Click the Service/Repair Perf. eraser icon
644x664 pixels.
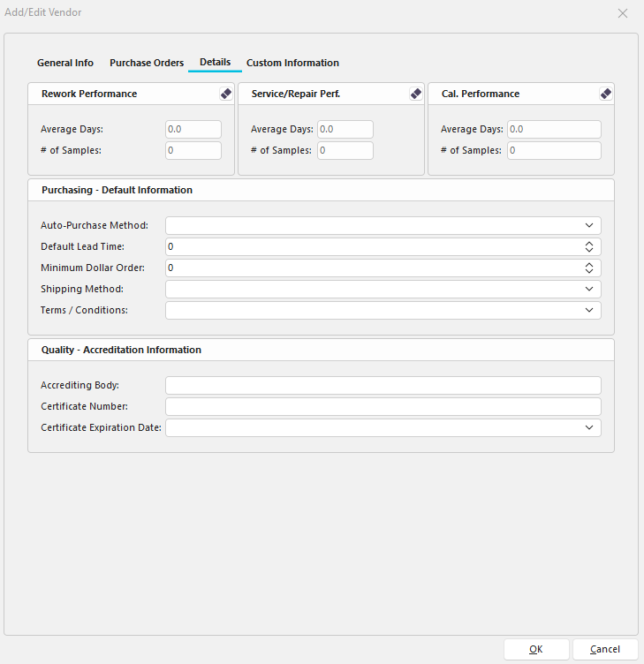pos(416,94)
